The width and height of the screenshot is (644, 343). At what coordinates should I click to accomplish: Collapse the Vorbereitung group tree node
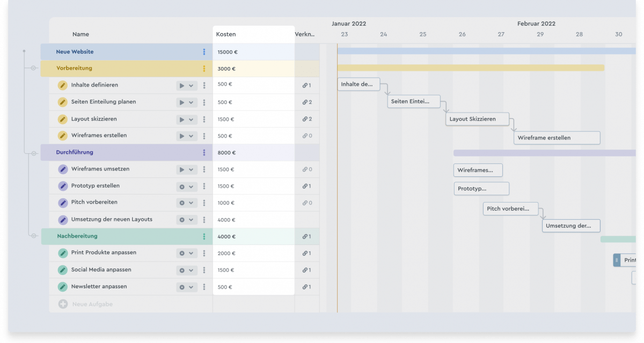pyautogui.click(x=34, y=69)
